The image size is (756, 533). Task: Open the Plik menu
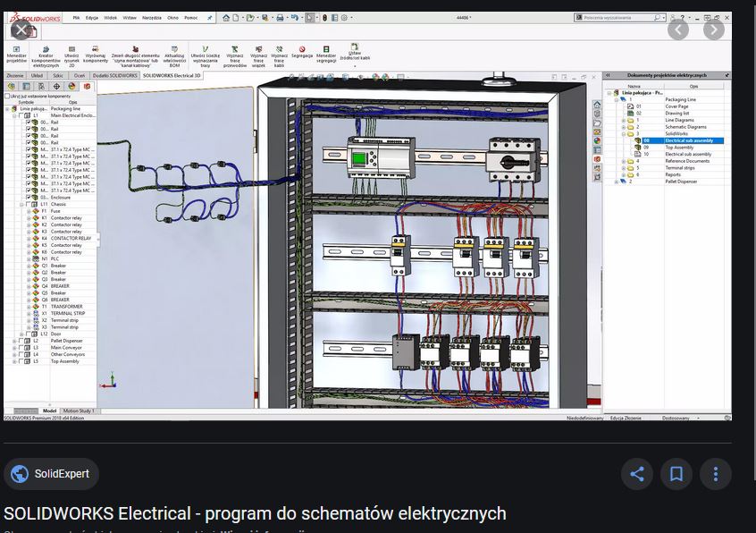76,18
